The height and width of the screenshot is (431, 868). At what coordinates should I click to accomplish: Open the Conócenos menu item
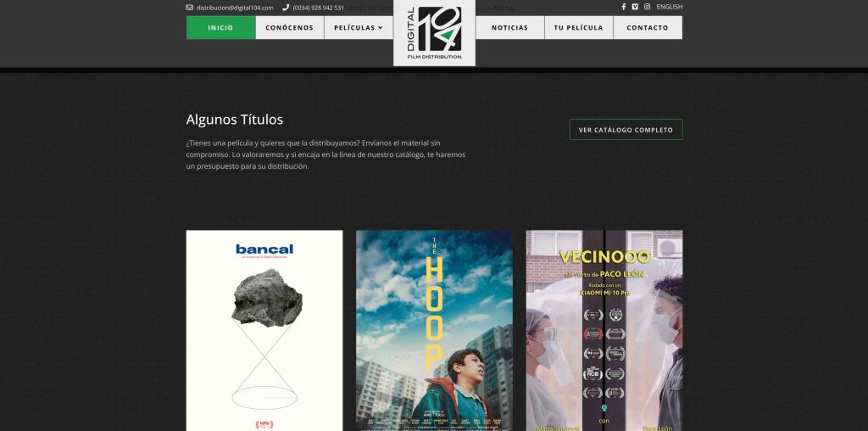point(289,27)
